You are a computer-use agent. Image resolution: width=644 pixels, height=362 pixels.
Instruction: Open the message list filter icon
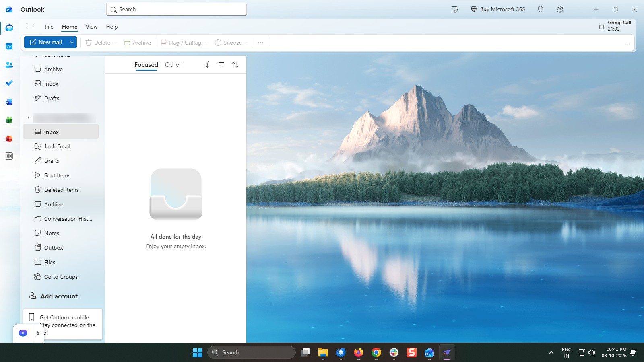(x=221, y=64)
